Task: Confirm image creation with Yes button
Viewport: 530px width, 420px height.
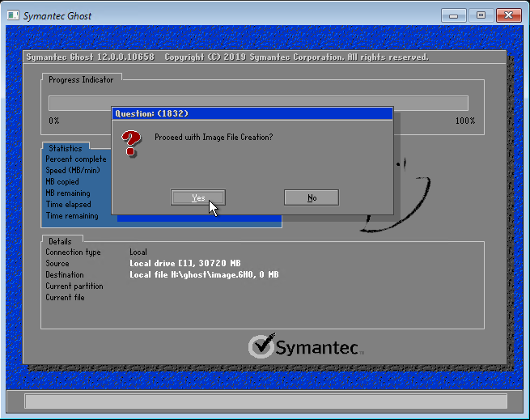Action: click(198, 197)
